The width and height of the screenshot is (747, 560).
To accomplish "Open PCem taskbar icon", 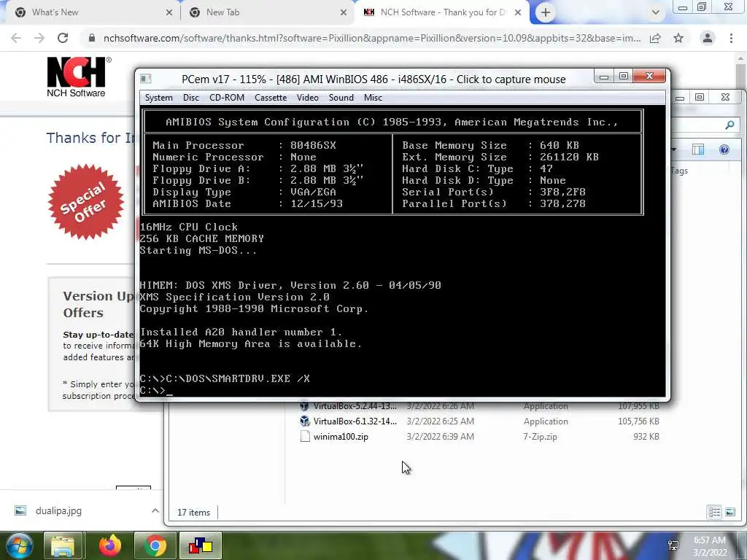I will pos(201,546).
